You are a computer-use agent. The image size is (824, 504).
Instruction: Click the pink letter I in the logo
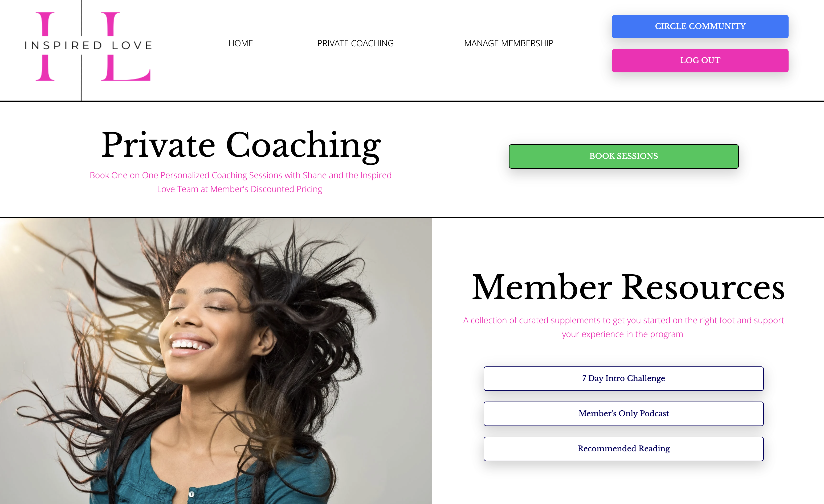point(45,46)
